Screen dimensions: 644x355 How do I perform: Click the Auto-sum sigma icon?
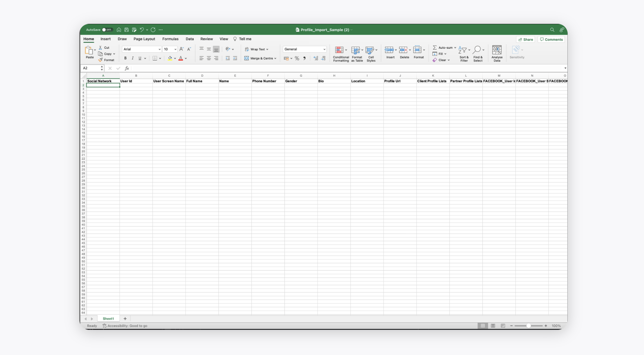435,48
